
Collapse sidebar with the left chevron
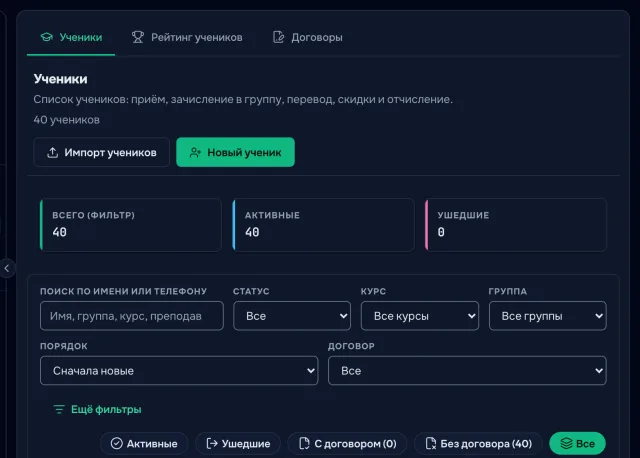click(7, 268)
